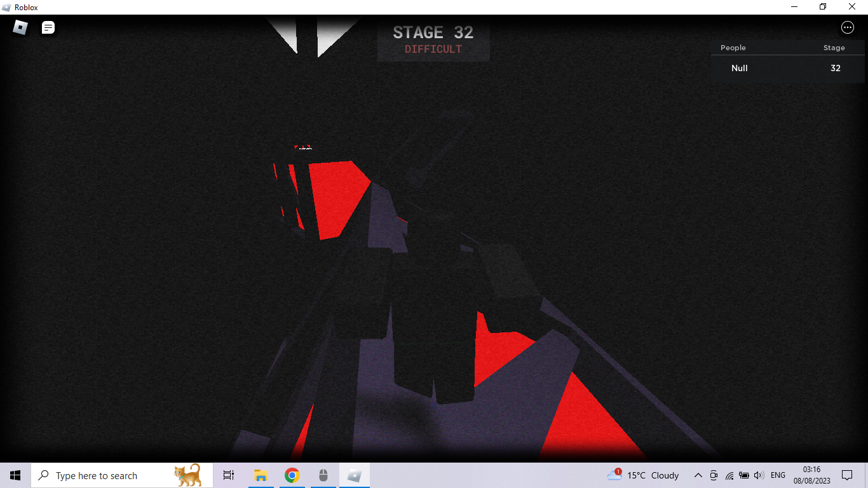
Task: Open the 15°C Cloudy weather widget
Action: pos(643,475)
